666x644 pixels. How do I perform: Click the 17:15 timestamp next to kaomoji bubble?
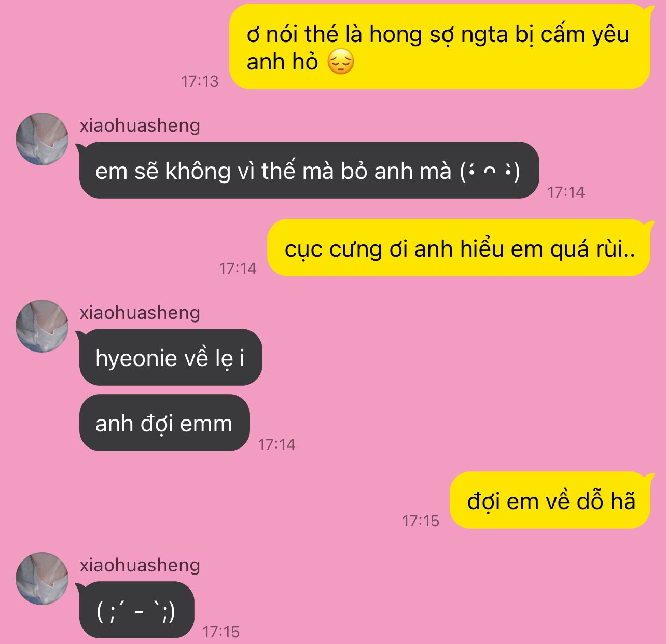tap(221, 632)
